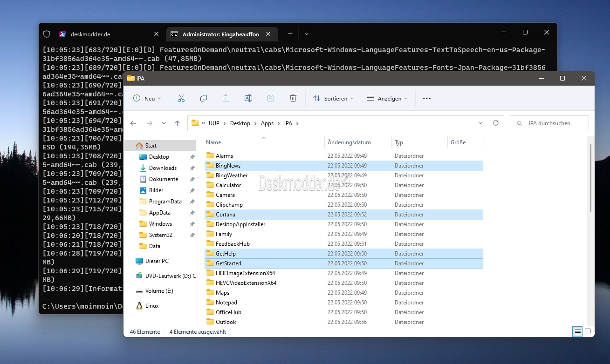The height and width of the screenshot is (364, 610).
Task: Click the Cut (scissors) icon in Explorer toolbar
Action: (x=181, y=98)
